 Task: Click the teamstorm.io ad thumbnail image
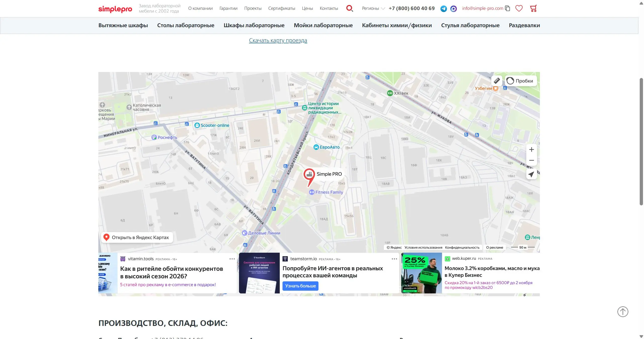pos(259,273)
